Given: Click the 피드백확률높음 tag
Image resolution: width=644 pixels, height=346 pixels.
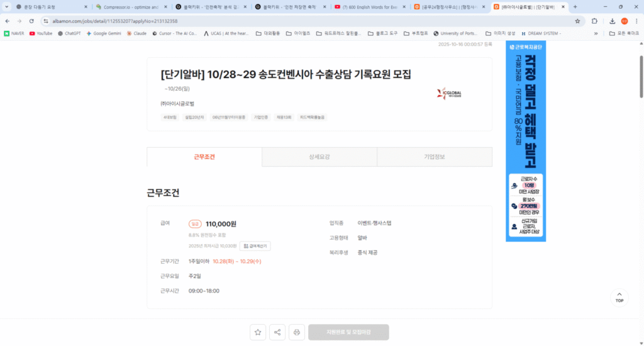Looking at the screenshot, I should pyautogui.click(x=312, y=117).
